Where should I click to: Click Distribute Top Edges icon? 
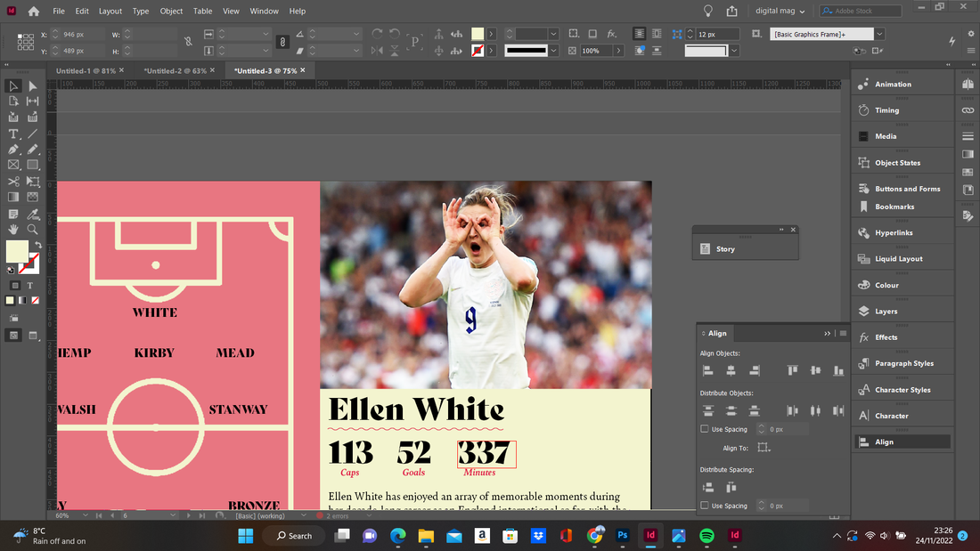coord(708,410)
